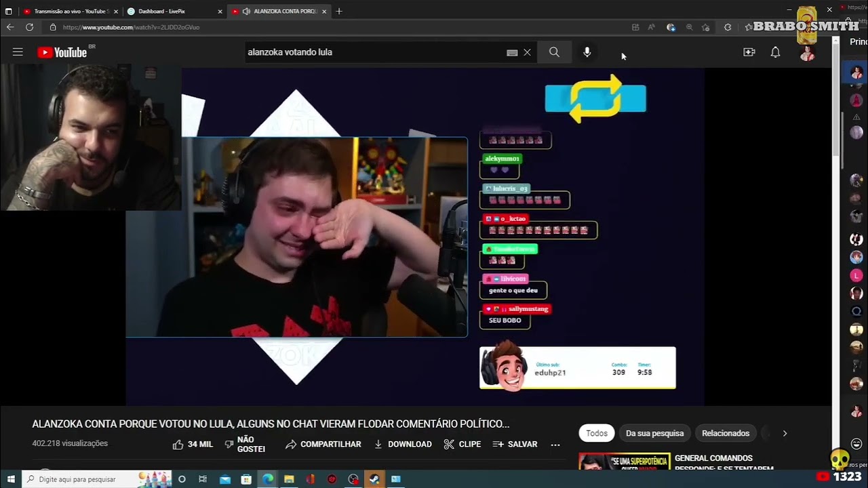Click Windows taskbar search box

87,479
